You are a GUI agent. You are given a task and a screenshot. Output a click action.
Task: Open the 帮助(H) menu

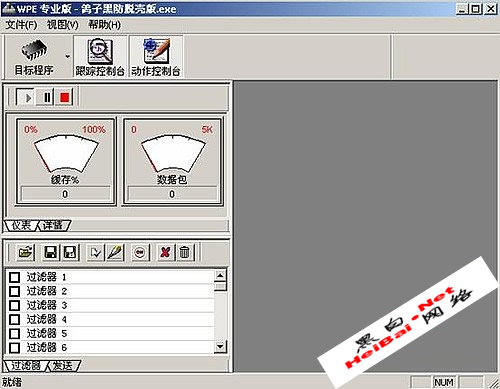(x=104, y=25)
